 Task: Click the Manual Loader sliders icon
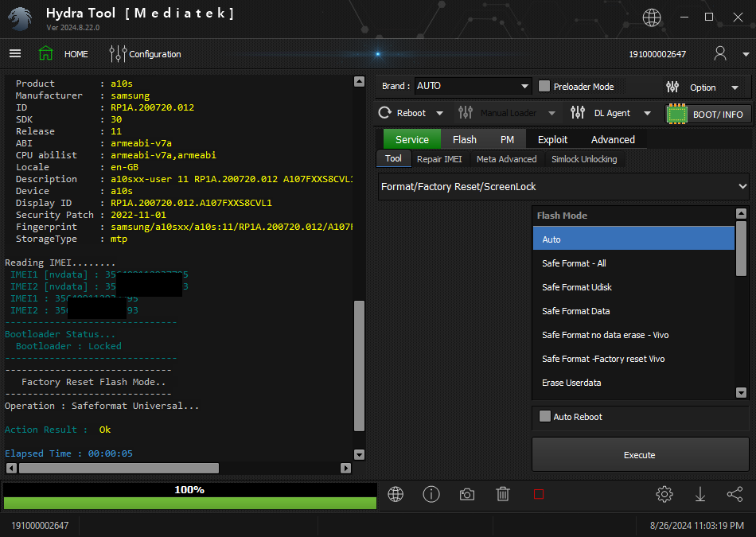(x=466, y=113)
